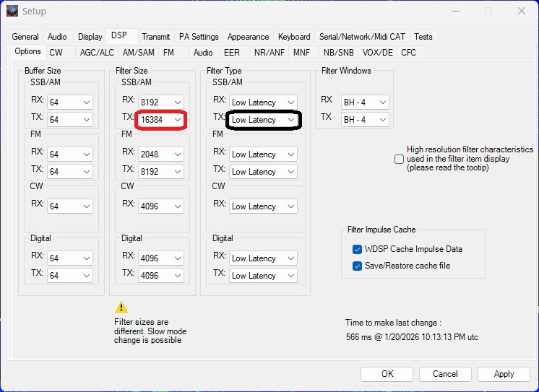Go to the NR/ANF sub-tab

[268, 52]
